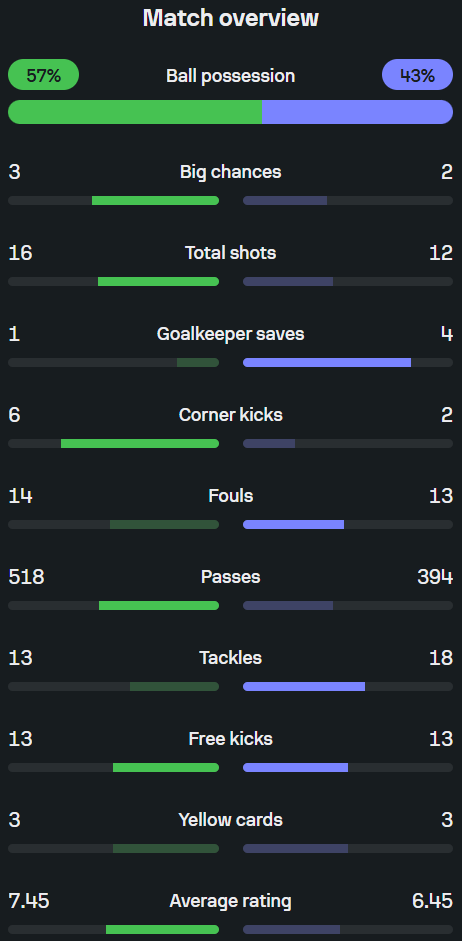Select the Big chances stat label

pos(230,172)
